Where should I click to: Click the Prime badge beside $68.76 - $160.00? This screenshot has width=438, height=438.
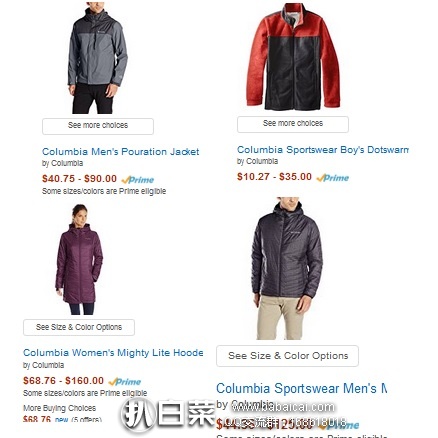125,382
